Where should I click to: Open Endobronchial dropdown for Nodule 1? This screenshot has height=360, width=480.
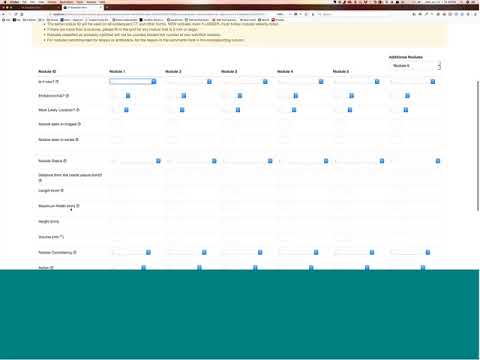(120, 96)
